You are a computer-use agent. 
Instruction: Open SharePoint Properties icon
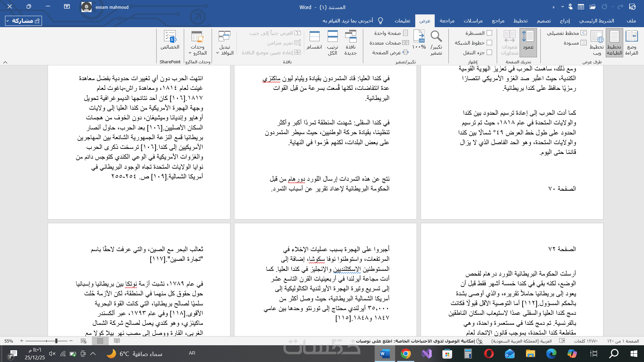pyautogui.click(x=170, y=36)
